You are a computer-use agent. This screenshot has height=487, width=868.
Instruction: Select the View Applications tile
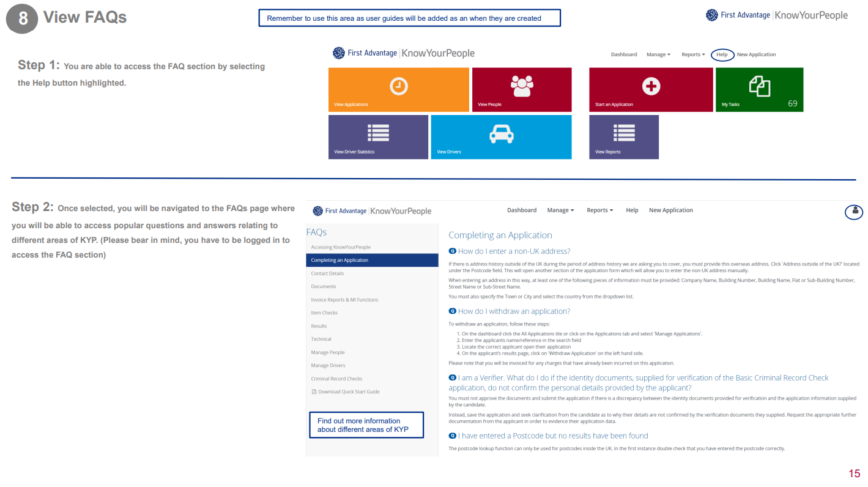point(398,89)
